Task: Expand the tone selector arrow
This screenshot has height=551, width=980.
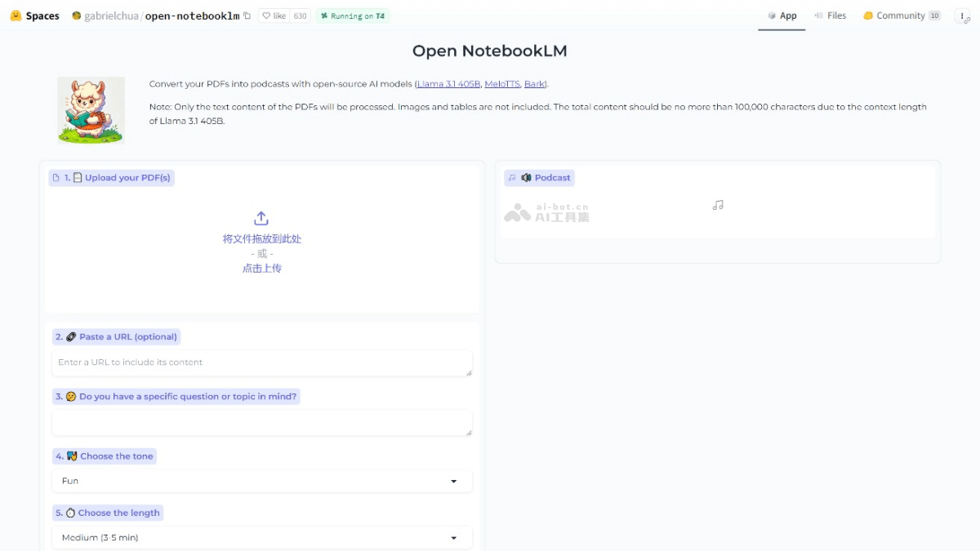Action: 454,481
